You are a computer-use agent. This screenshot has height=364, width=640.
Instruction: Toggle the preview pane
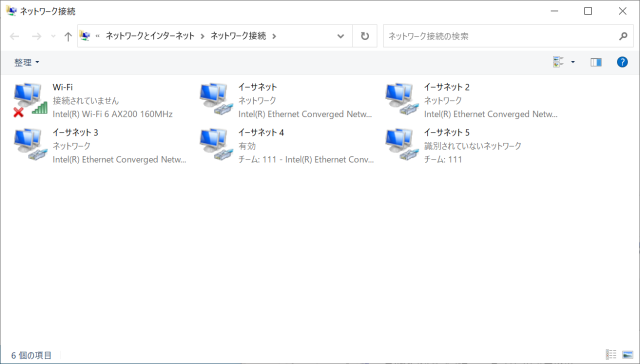click(596, 62)
